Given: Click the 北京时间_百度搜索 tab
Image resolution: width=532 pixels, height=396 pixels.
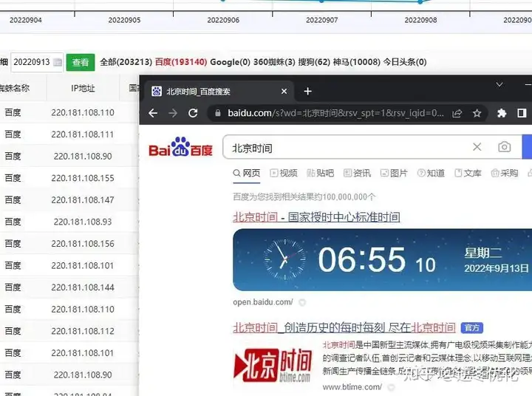Looking at the screenshot, I should click(x=217, y=92).
